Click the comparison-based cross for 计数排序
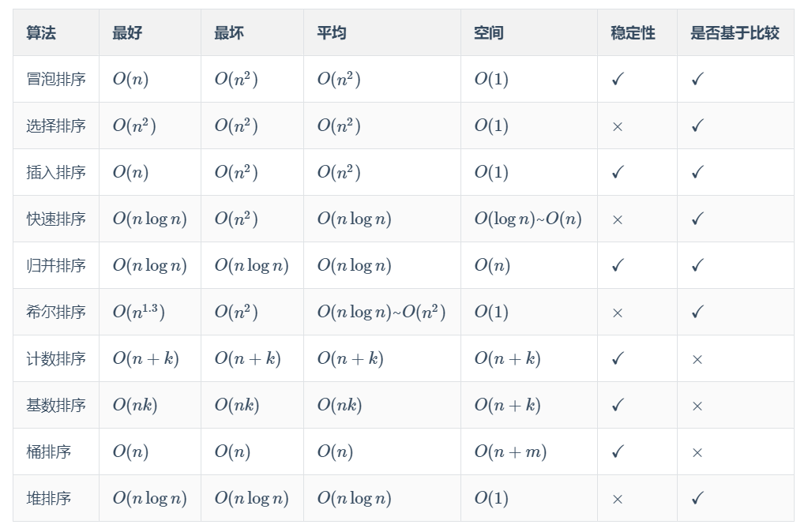Screen dimensions: 808x532 tap(697, 359)
